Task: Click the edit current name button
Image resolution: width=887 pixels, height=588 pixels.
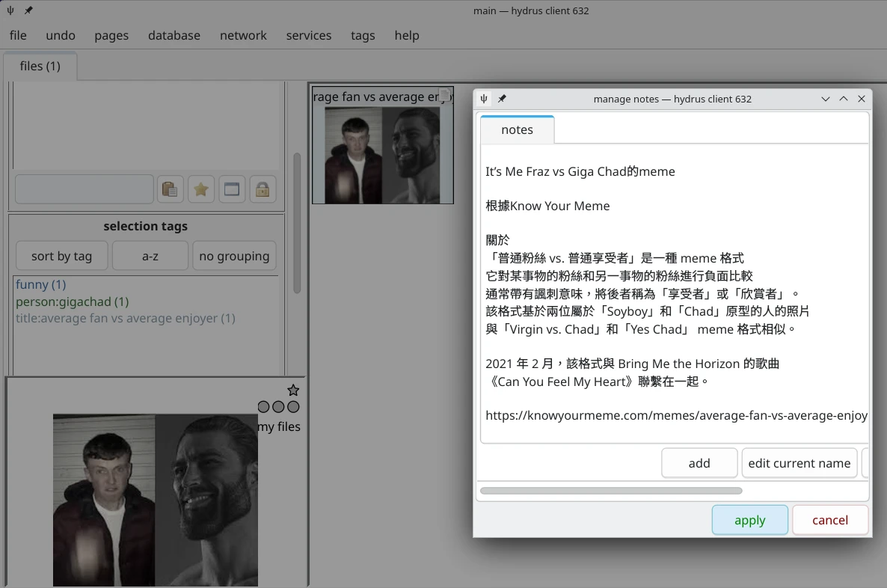Action: click(x=799, y=462)
